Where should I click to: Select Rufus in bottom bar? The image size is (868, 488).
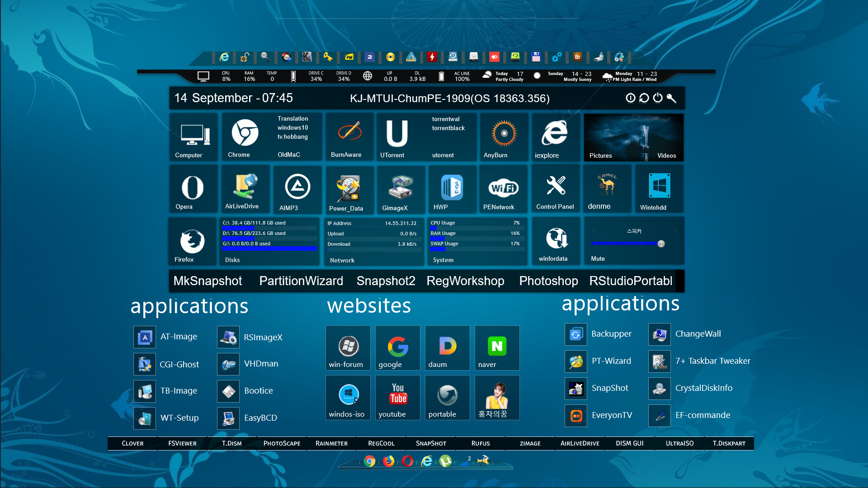click(481, 443)
